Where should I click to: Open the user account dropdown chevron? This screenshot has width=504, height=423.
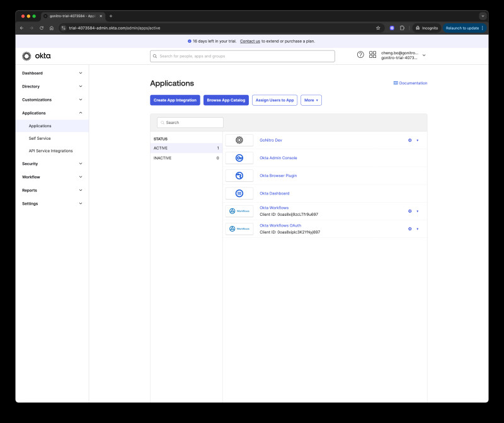(x=424, y=55)
